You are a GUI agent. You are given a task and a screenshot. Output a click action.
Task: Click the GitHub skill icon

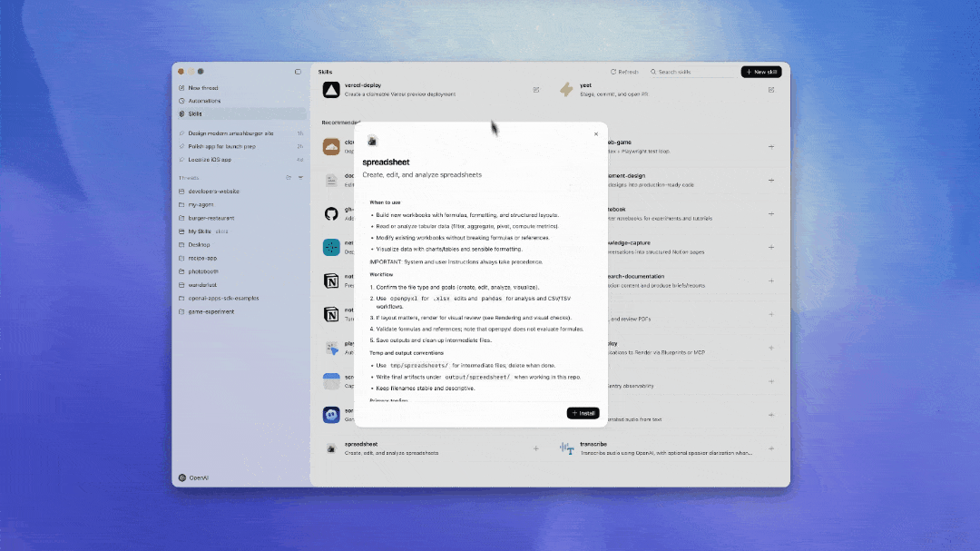pyautogui.click(x=331, y=214)
